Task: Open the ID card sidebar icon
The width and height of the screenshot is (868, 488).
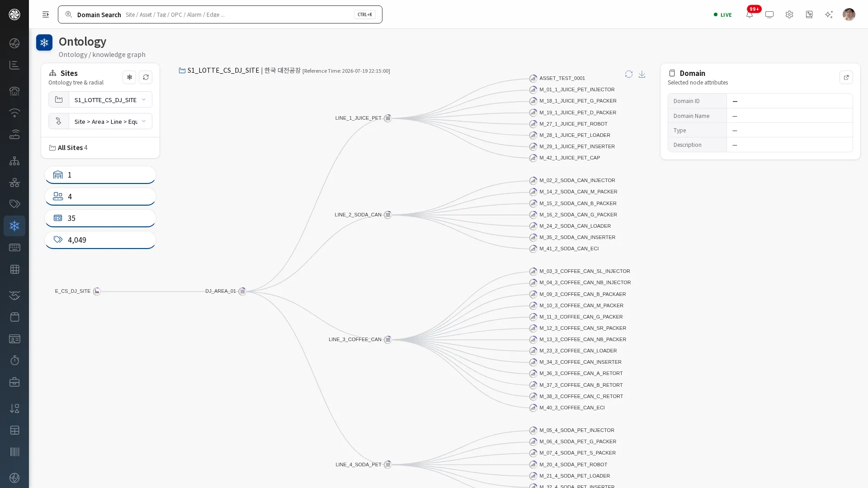Action: tap(14, 339)
